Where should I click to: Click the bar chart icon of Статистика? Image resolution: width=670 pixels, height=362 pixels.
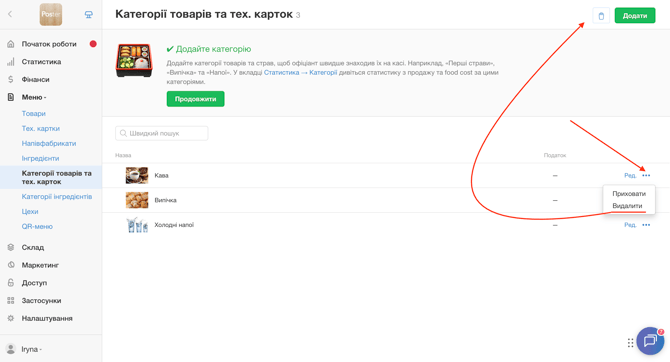pyautogui.click(x=11, y=62)
